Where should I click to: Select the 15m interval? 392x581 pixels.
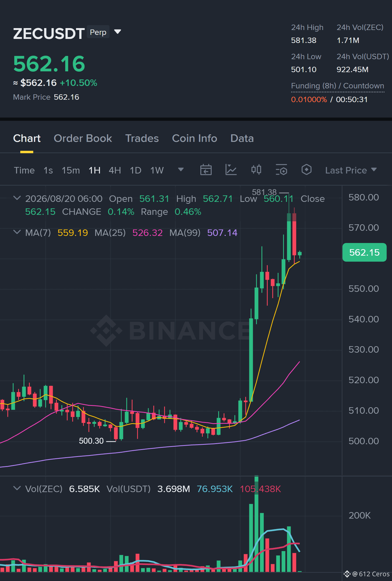point(71,170)
